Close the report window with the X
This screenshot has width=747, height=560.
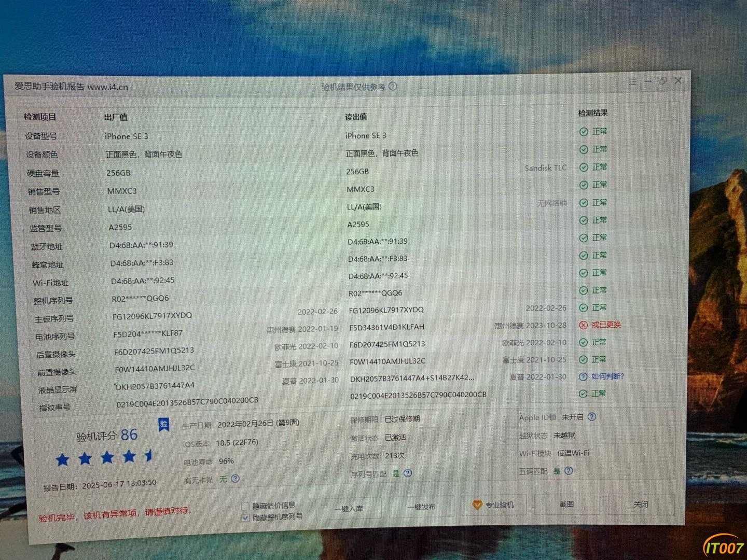pos(678,81)
